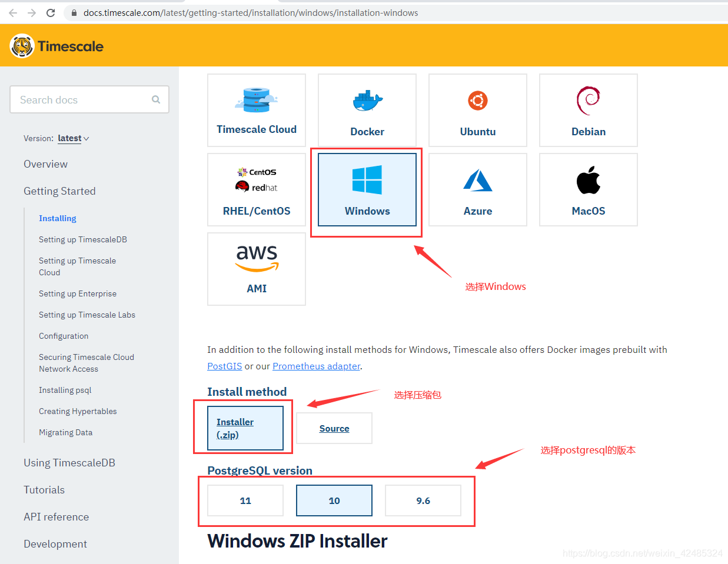
Task: Click the PostgreSQL version heading
Action: tap(260, 470)
